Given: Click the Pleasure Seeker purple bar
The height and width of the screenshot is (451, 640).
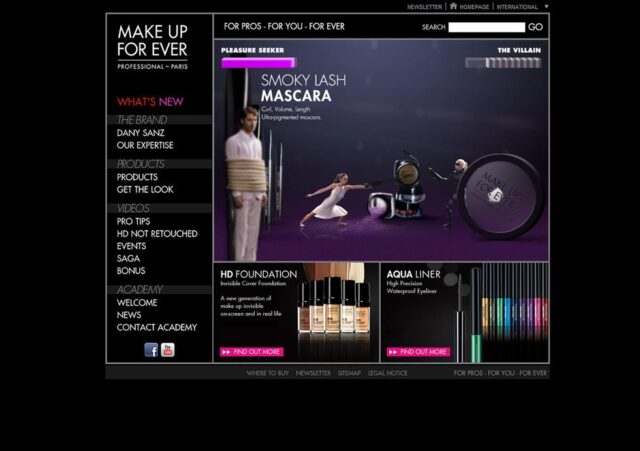Looking at the screenshot, I should coord(258,63).
